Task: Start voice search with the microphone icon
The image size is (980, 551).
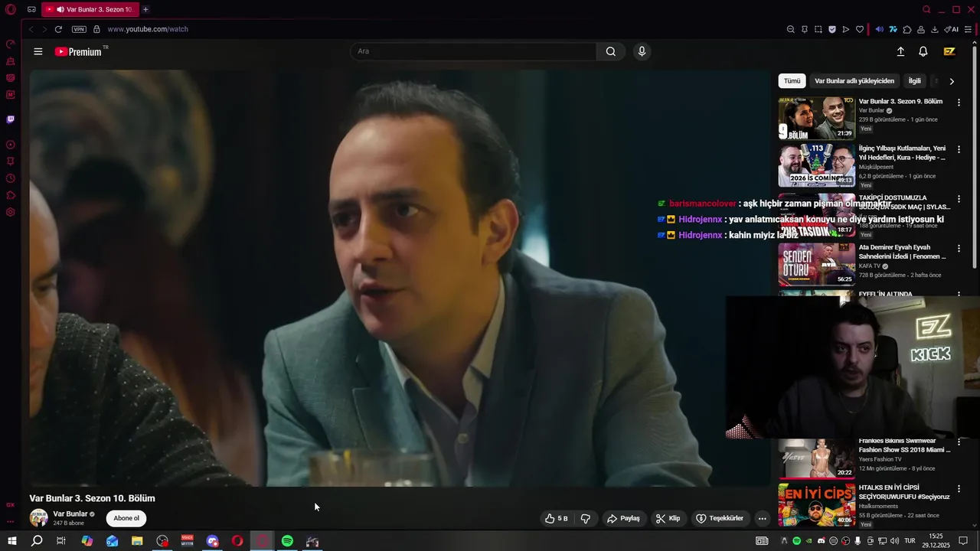Action: (642, 51)
